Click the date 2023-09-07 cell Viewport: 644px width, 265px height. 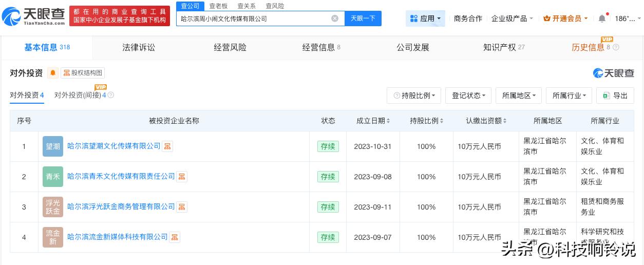point(373,237)
